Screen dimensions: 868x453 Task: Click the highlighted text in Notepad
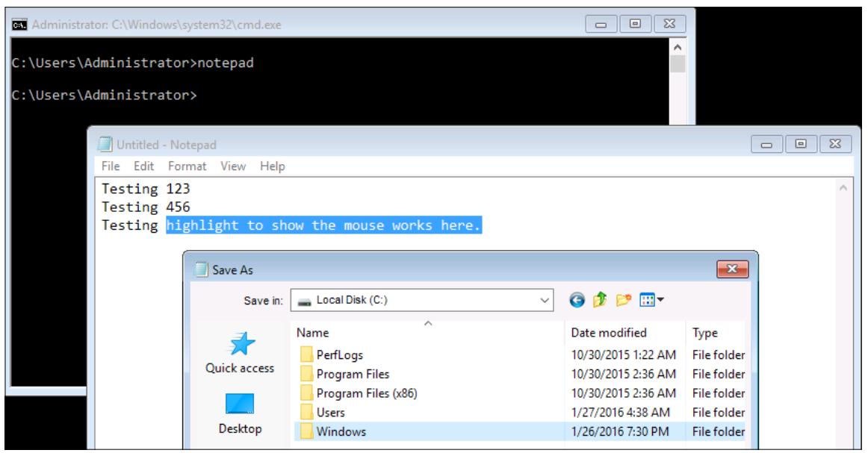(x=324, y=225)
